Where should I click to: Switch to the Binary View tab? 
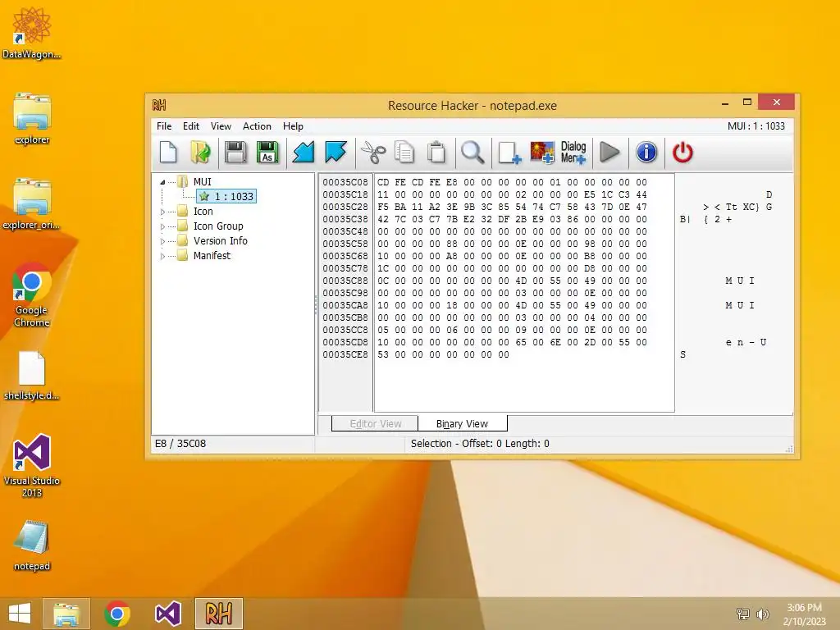[x=463, y=424]
